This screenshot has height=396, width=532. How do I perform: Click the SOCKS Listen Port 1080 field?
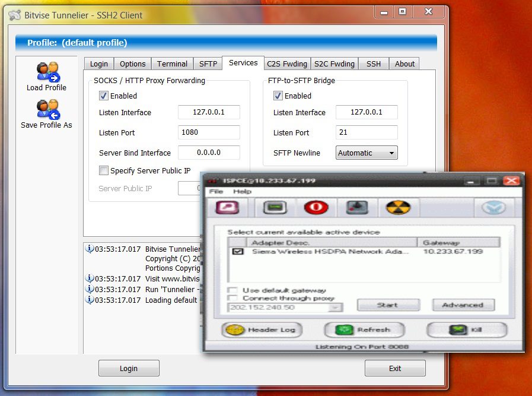(x=209, y=132)
